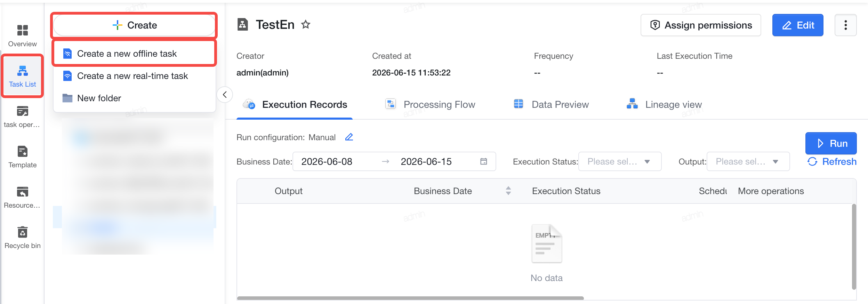Expand the Output filter dropdown
This screenshot has height=304, width=868.
[x=748, y=161]
